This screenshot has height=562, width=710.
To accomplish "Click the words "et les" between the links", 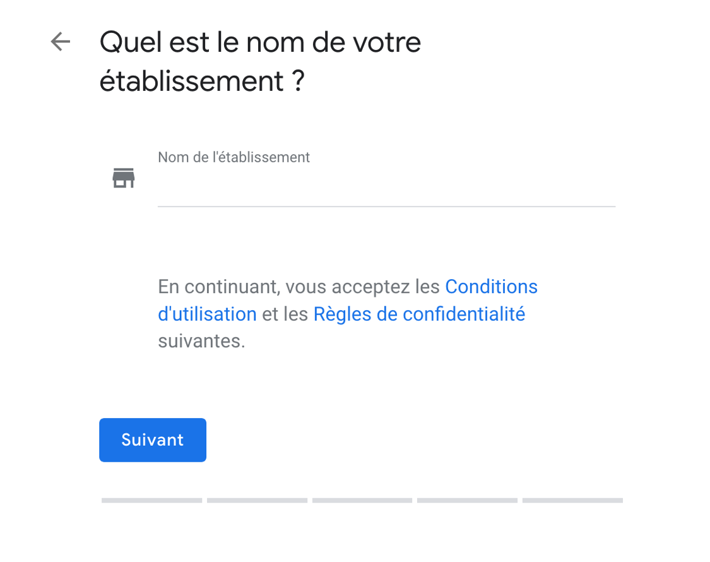I will point(285,314).
